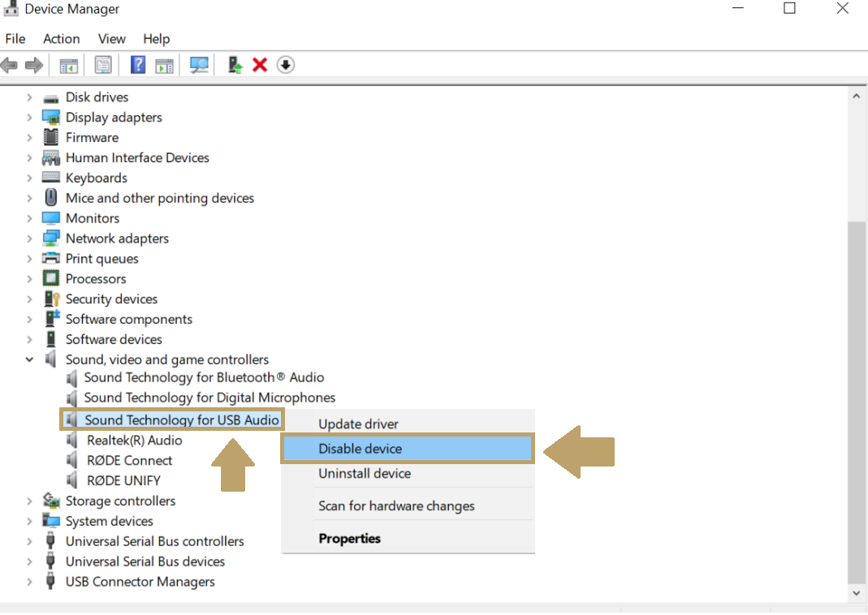This screenshot has height=615, width=868.
Task: Select the RØDE Connect device
Action: 129,460
